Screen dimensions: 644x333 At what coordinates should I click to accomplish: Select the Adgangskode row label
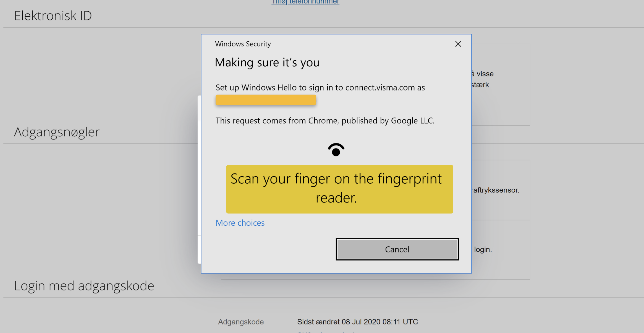click(x=241, y=322)
